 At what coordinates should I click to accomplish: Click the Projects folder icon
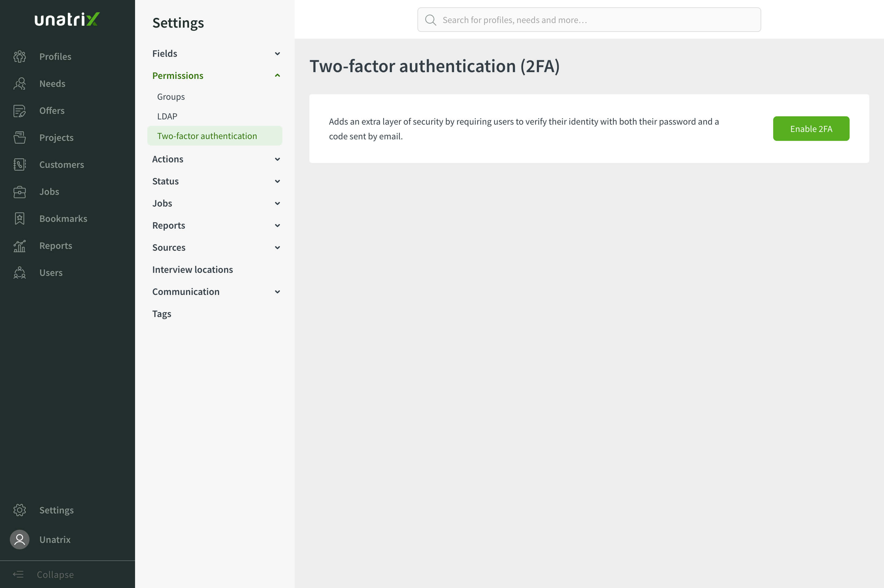click(20, 137)
